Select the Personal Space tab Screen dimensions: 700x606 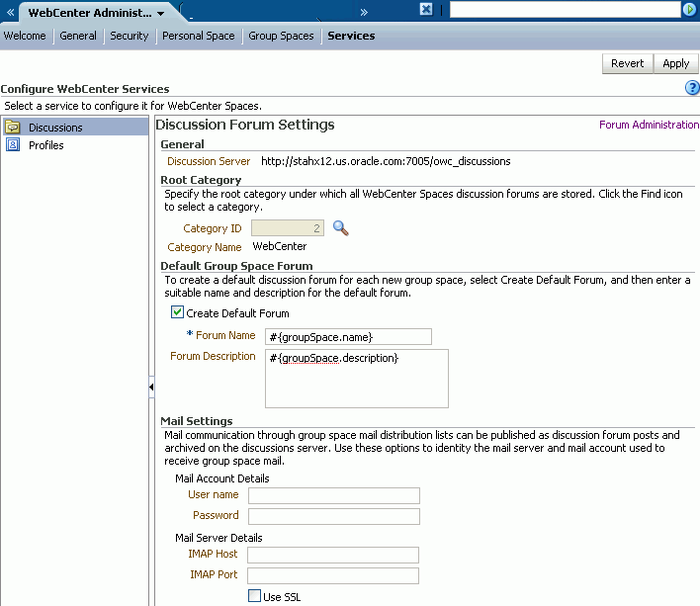(198, 36)
